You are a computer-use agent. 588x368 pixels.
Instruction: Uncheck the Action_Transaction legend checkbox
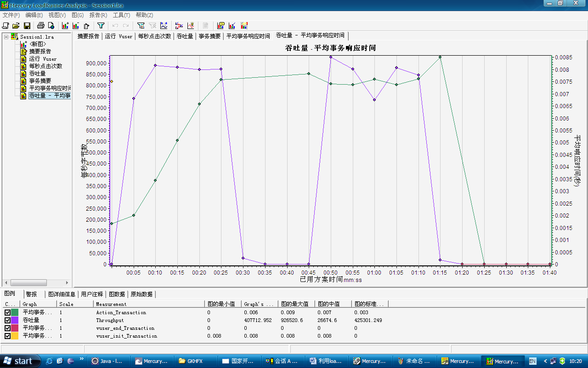tap(7, 312)
